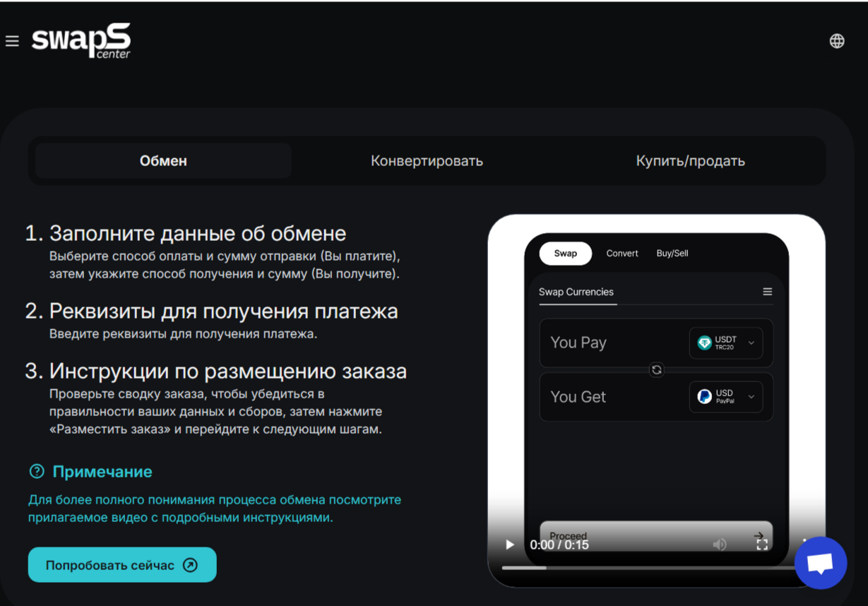Expand the USD PayPal currency dropdown
Screen dimensions: 868x606
tap(726, 397)
